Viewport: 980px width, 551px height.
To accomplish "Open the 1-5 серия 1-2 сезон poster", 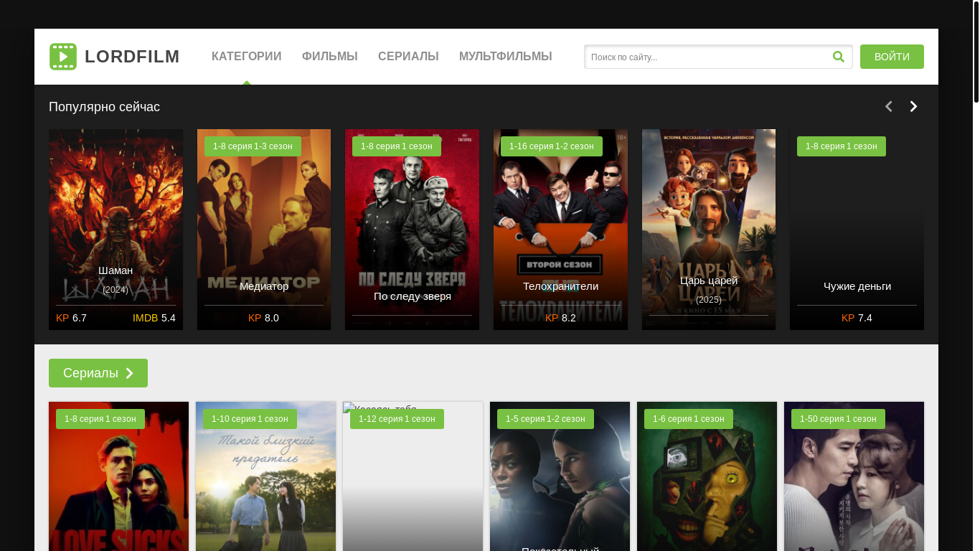I will [x=560, y=476].
